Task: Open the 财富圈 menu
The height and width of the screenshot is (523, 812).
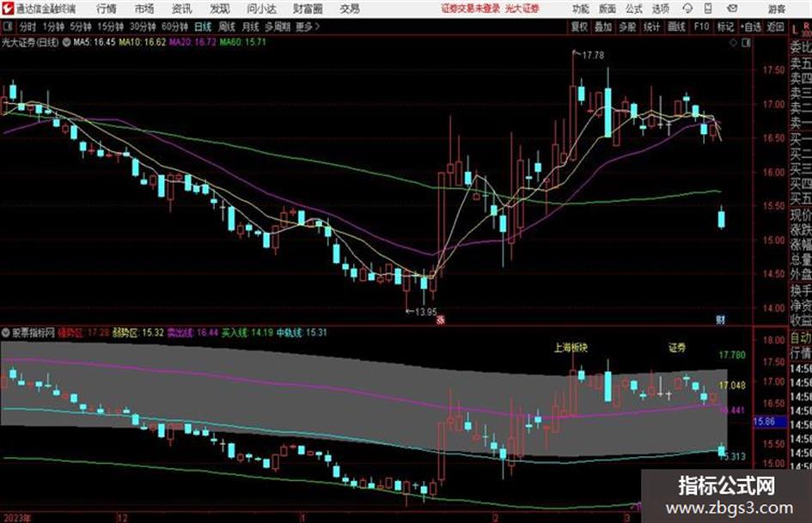Action: point(308,9)
